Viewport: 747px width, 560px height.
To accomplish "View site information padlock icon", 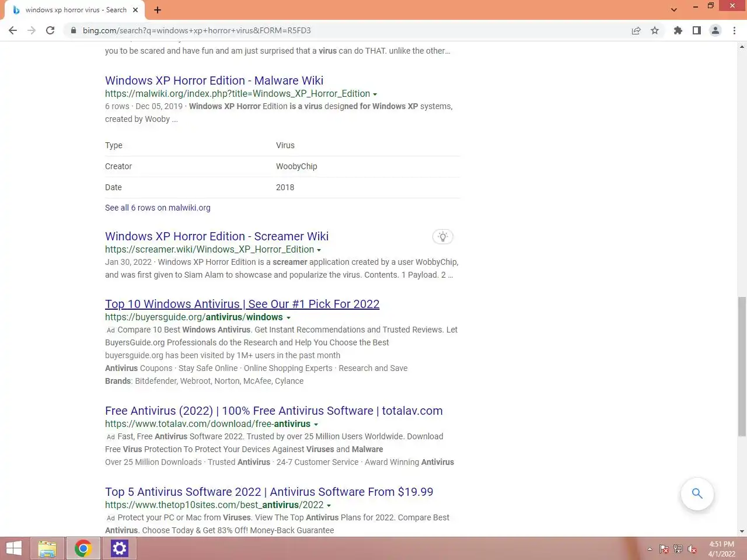I will [x=74, y=30].
